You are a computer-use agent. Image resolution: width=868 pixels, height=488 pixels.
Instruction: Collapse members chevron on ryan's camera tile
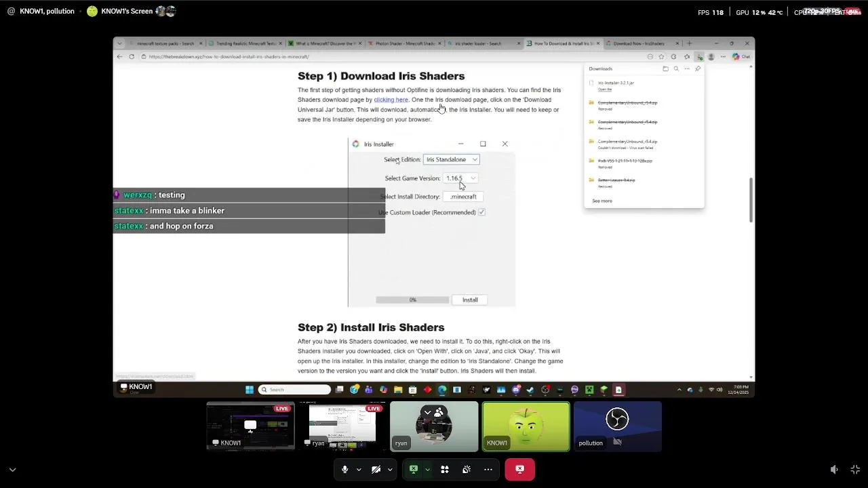click(x=427, y=412)
